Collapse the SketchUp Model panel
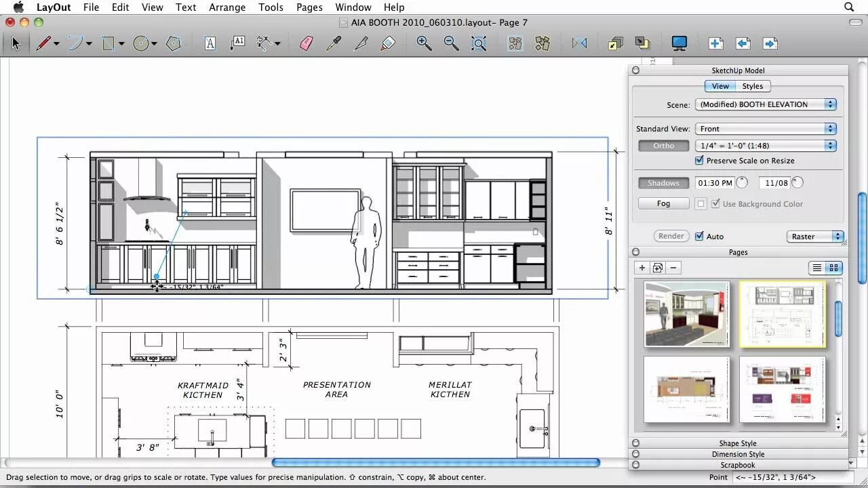 [635, 70]
